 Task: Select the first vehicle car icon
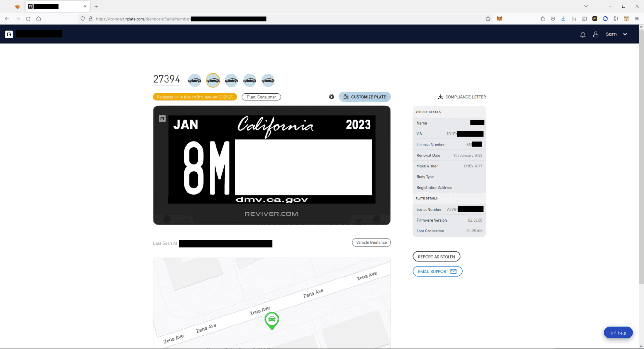tap(195, 80)
